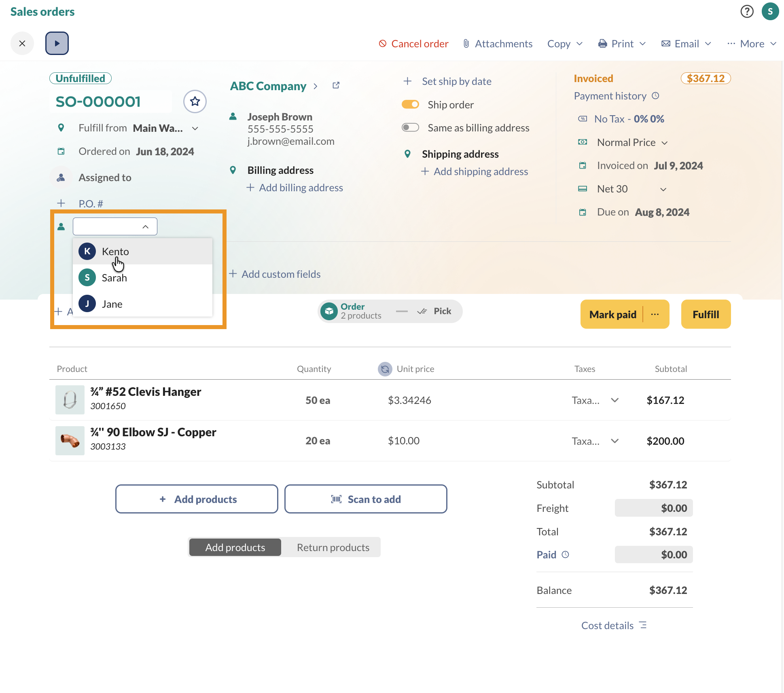784x693 pixels.
Task: Click the Paid history clock icon
Action: click(566, 555)
